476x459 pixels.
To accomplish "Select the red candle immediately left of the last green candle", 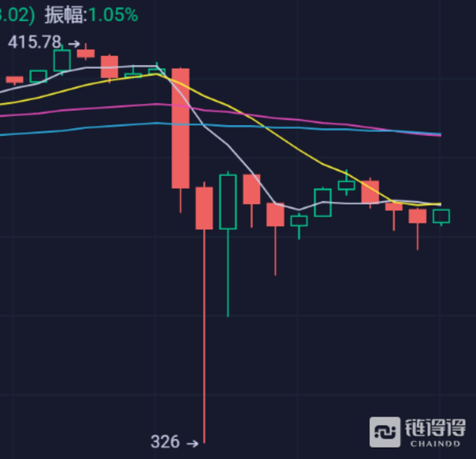I will pyautogui.click(x=418, y=216).
